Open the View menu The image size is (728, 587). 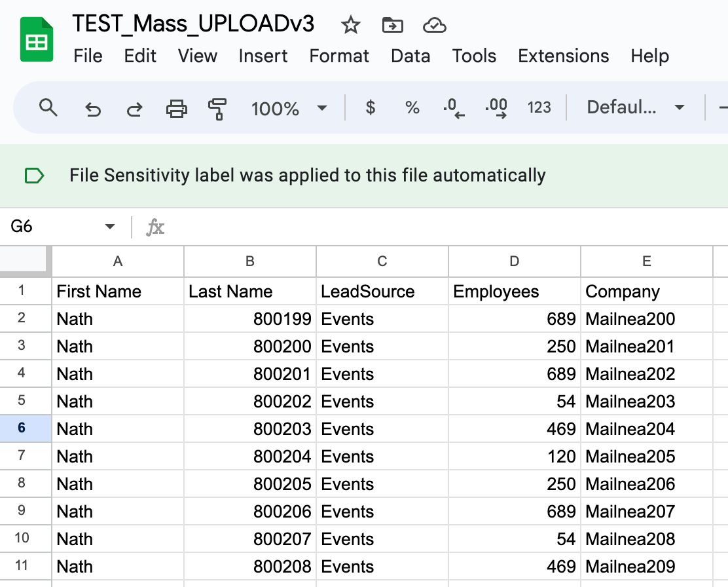tap(197, 56)
